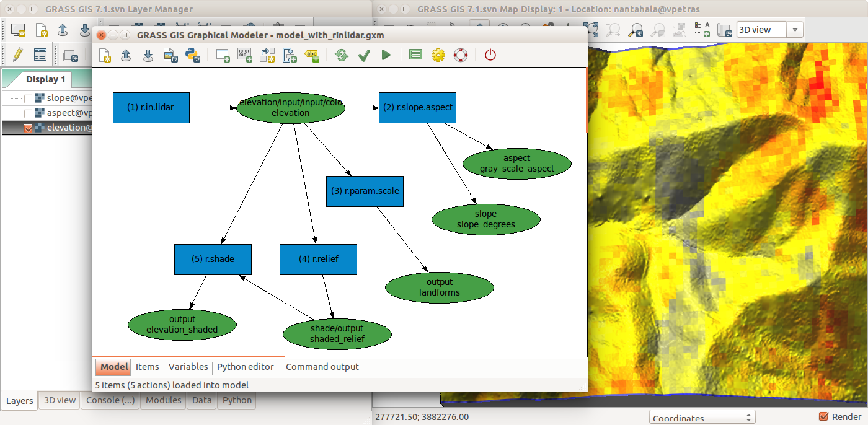Select the r.shade action block

(213, 259)
